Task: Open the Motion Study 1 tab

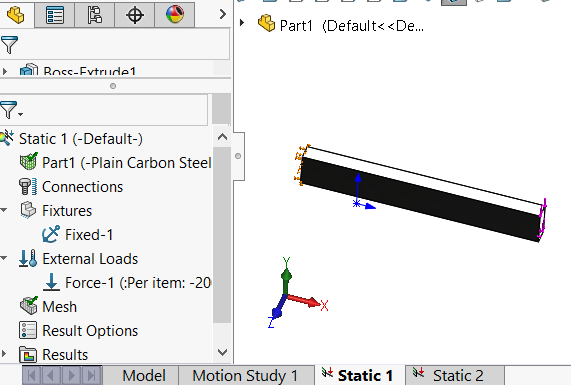Action: (x=245, y=376)
